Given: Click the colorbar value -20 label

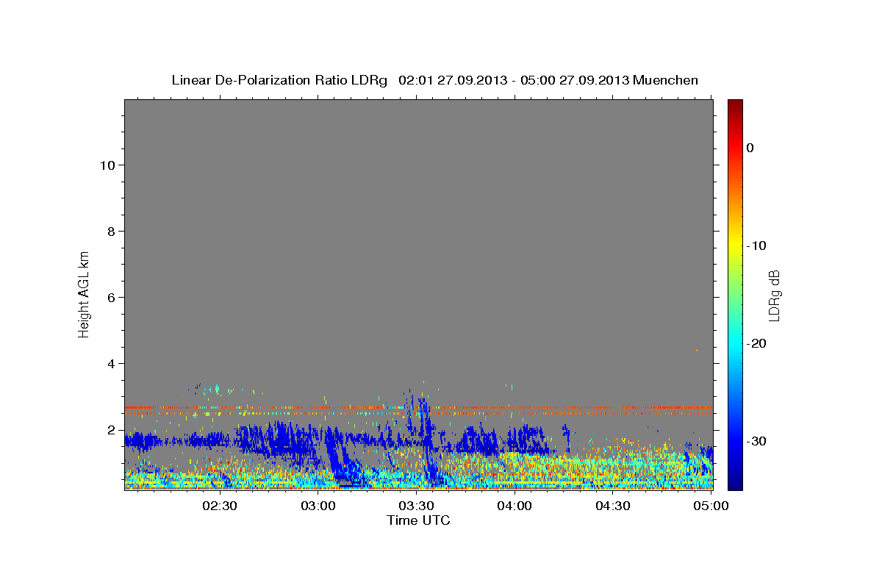Looking at the screenshot, I should pos(756,343).
